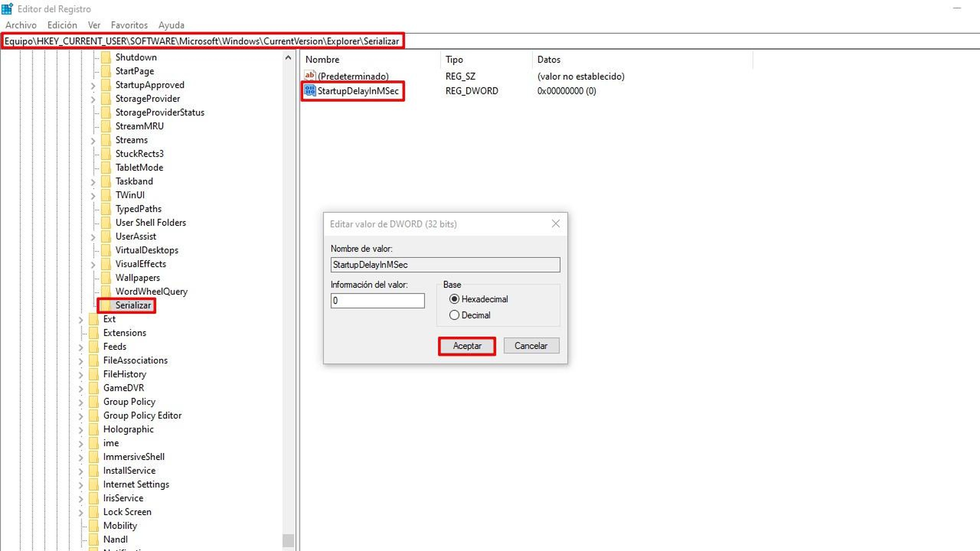This screenshot has height=551, width=980.
Task: Open the Archivo menu
Action: [x=21, y=25]
